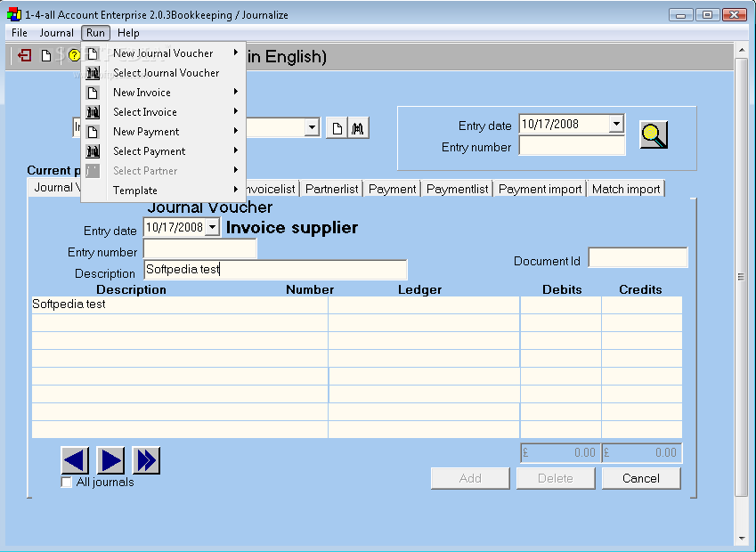Click vertical scrollbar down arrow
Image resolution: width=756 pixels, height=552 pixels.
(741, 538)
